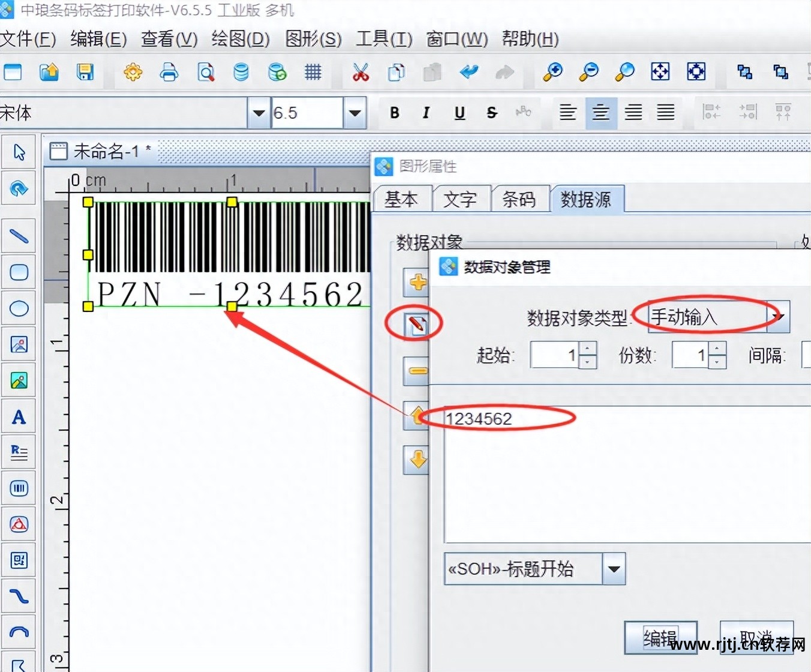
Task: Open document settings with the gear icon
Action: click(x=133, y=73)
